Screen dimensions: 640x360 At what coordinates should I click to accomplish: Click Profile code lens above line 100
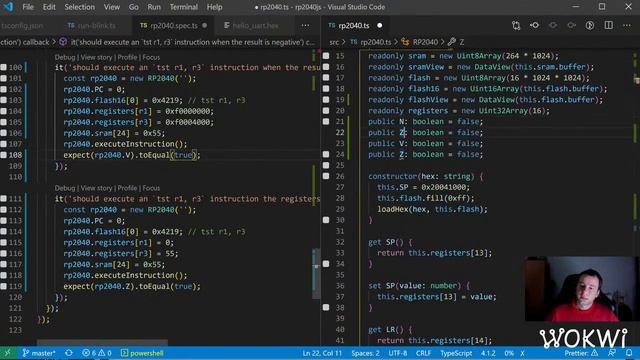127,57
